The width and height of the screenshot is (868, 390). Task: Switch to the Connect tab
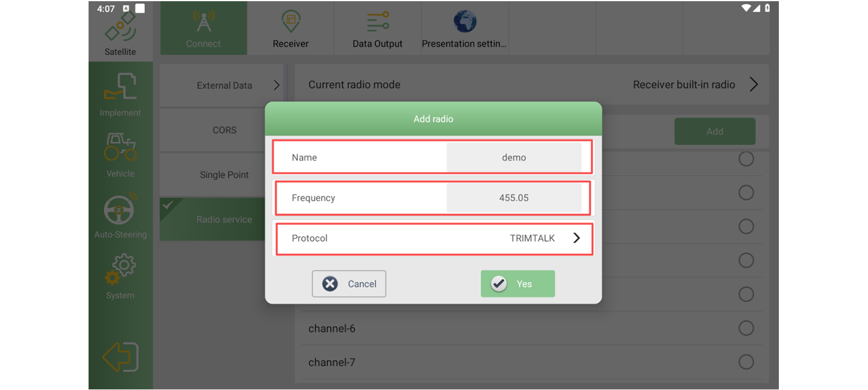click(x=203, y=28)
